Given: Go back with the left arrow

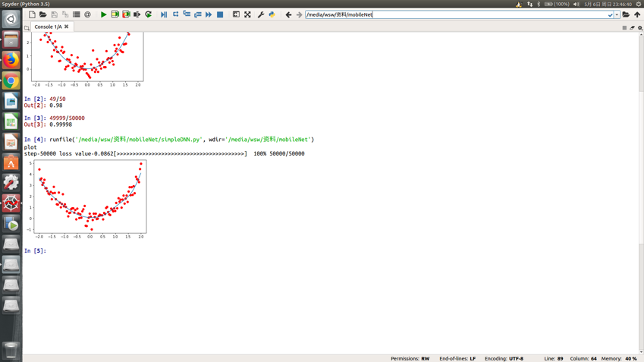Looking at the screenshot, I should (288, 14).
